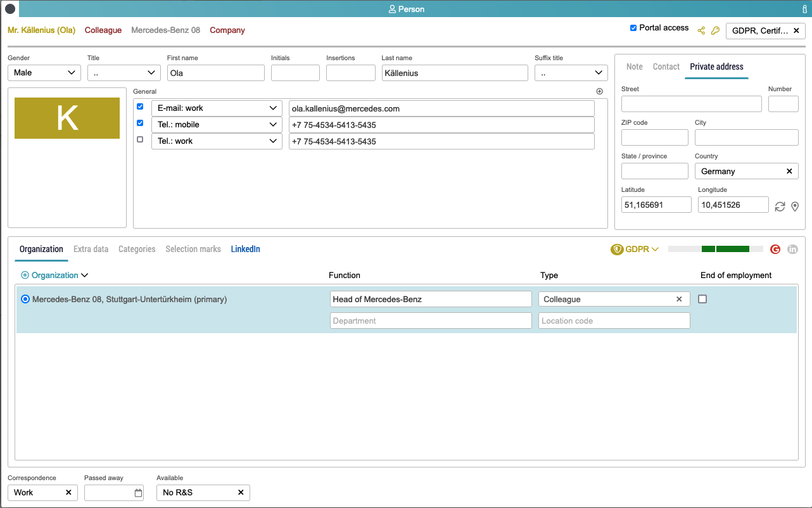Enable the Tel.: work row checkbox
Screen dimensions: 812x508
(x=140, y=139)
